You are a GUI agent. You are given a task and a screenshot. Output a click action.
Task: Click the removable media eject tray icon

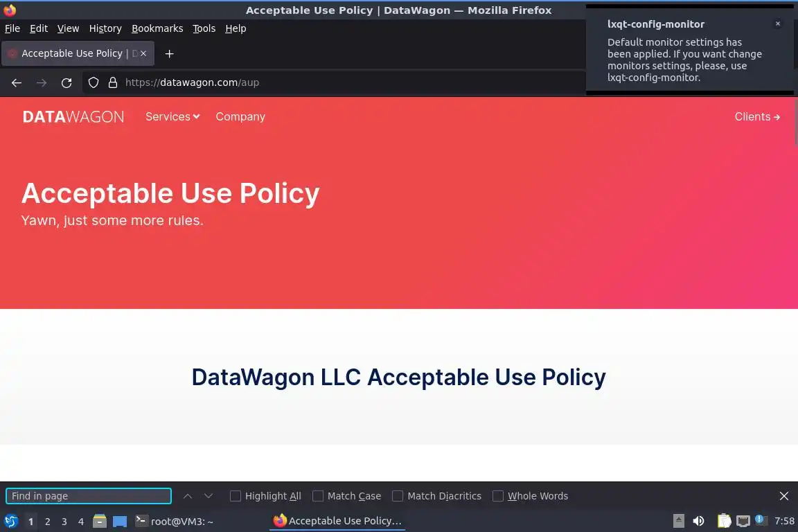[x=678, y=521]
